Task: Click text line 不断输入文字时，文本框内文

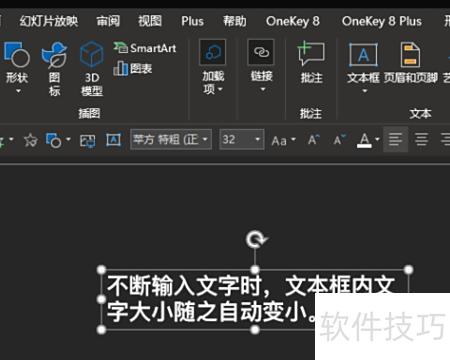Action: click(x=251, y=286)
